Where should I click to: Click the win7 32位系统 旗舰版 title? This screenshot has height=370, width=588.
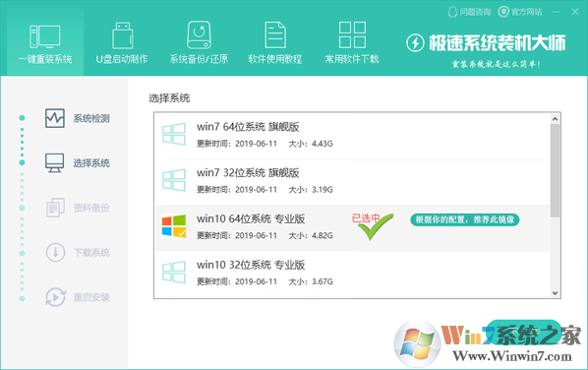tap(248, 173)
